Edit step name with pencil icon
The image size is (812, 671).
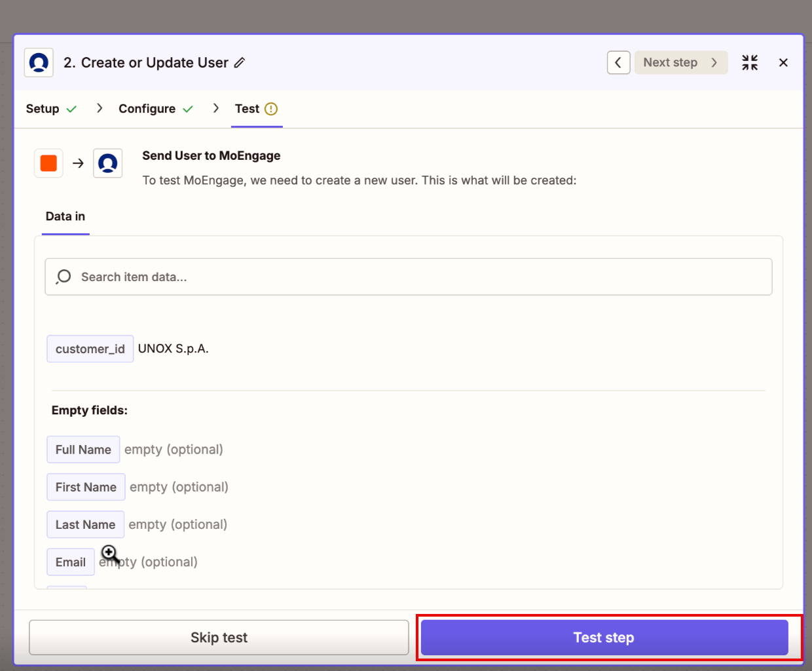240,63
